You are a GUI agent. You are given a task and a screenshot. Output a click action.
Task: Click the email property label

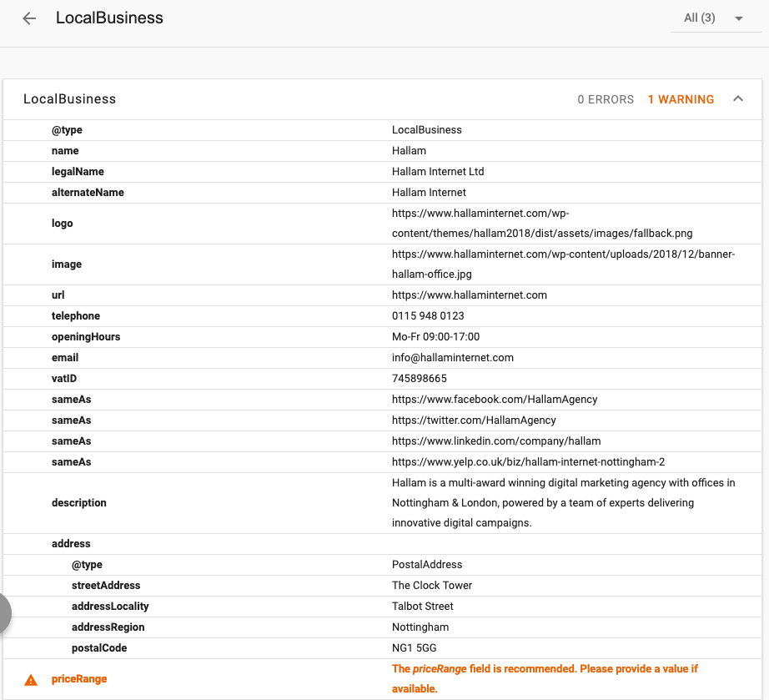(65, 358)
